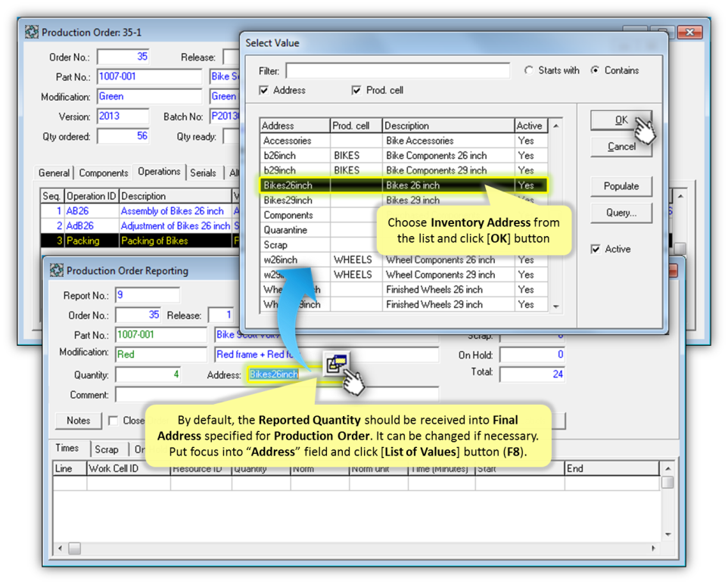Toggle the Address checkbox
The width and height of the screenshot is (728, 584).
click(264, 90)
